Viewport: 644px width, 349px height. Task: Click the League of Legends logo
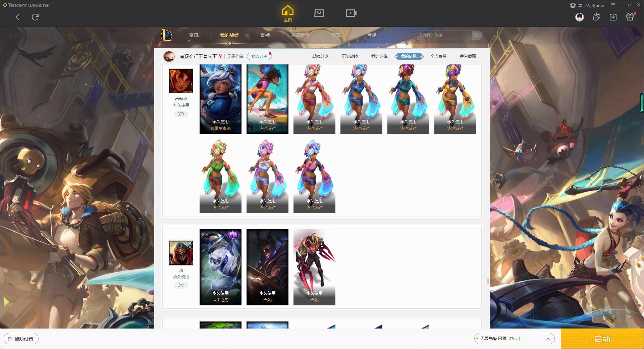tap(166, 35)
